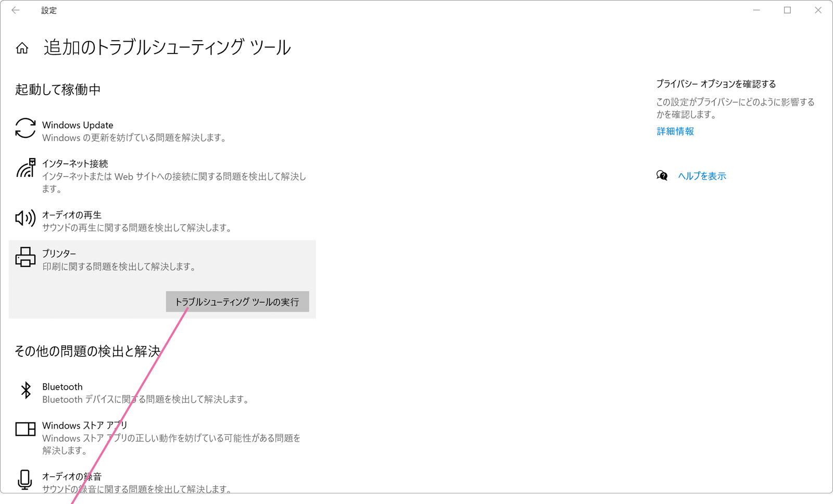The width and height of the screenshot is (833, 504).
Task: Return to Settings home via the home icon
Action: 22,48
